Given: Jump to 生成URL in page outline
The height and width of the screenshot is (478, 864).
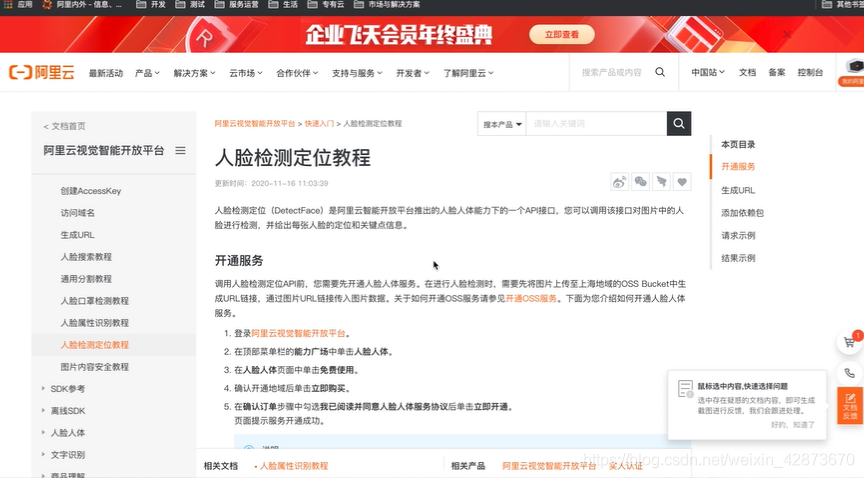Looking at the screenshot, I should pos(738,190).
